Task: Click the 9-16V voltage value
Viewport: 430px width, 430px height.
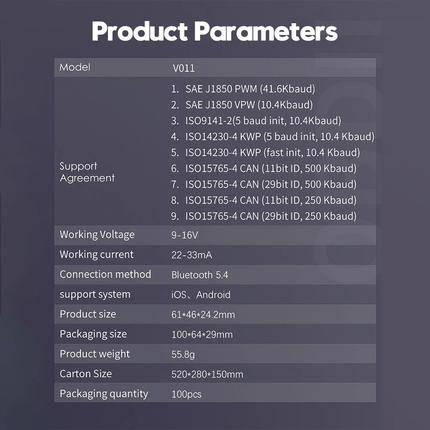Action: (x=185, y=235)
